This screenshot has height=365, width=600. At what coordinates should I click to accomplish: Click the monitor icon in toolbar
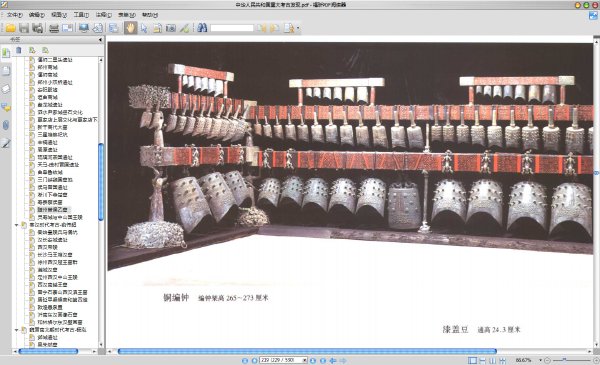(84, 28)
